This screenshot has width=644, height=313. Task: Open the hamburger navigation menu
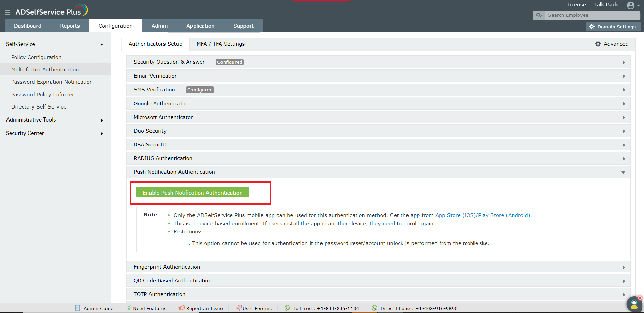point(8,12)
